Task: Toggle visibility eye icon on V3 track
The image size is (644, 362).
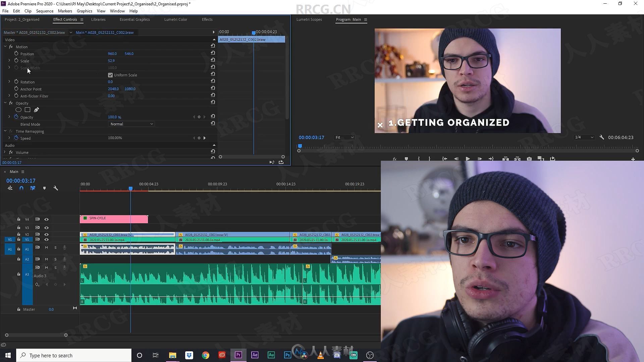Action: [x=47, y=227]
